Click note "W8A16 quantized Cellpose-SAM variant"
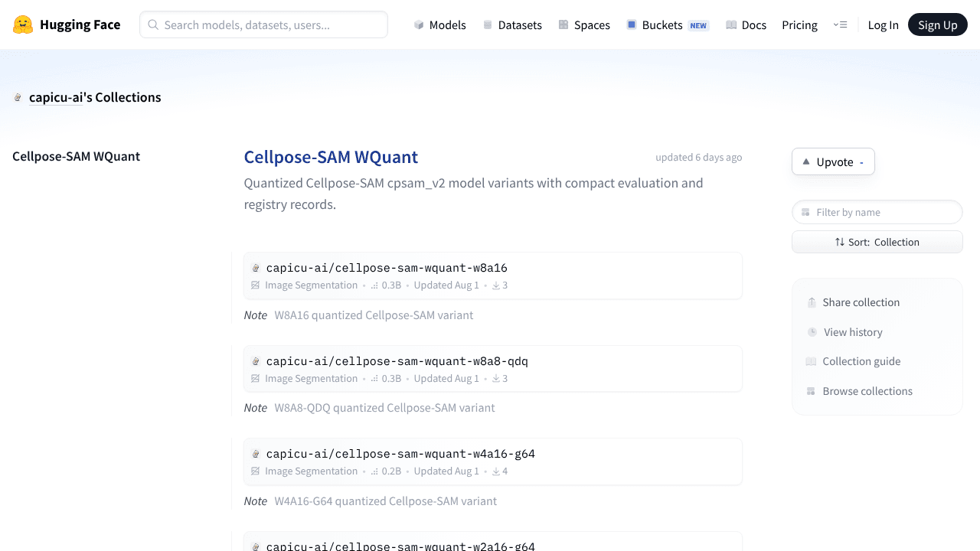The width and height of the screenshot is (980, 551). [374, 315]
